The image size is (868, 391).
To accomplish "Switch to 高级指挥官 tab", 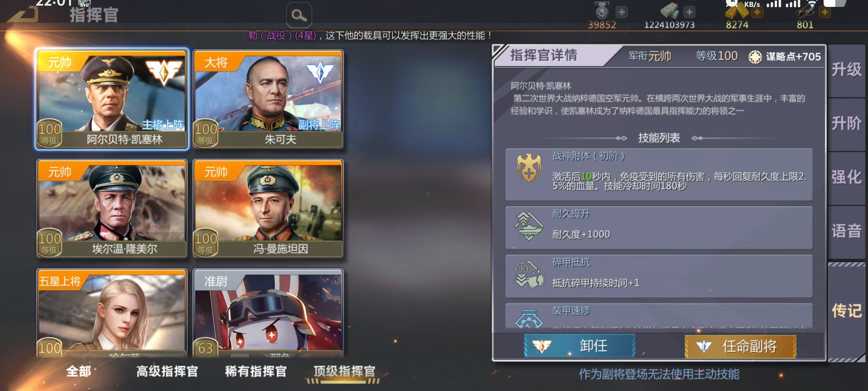I will [x=167, y=371].
